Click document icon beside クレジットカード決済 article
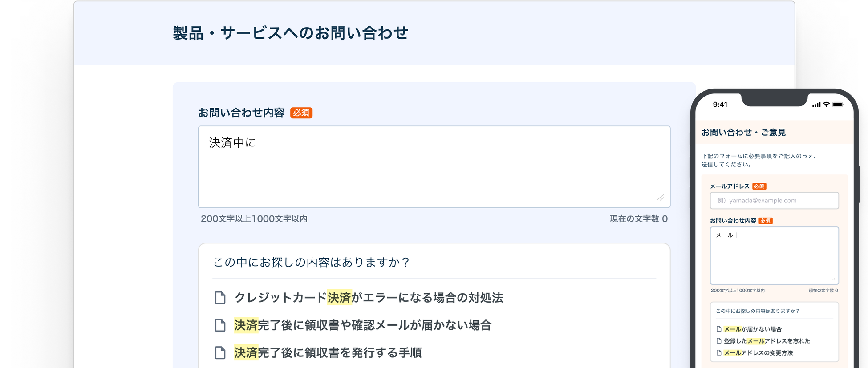The height and width of the screenshot is (368, 868). tap(220, 298)
